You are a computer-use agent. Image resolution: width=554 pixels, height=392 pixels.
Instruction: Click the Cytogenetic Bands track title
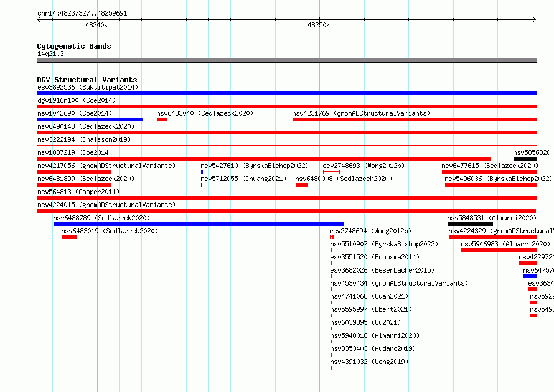[x=74, y=46]
